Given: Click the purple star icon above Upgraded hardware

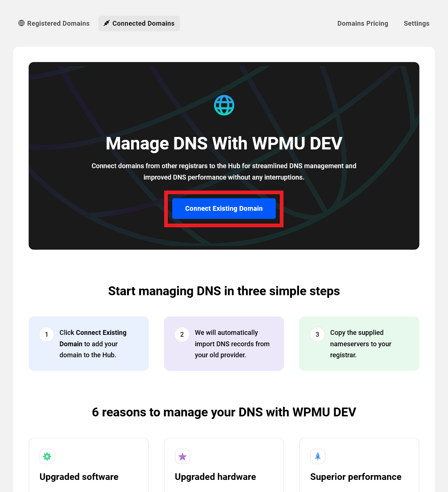Looking at the screenshot, I should pyautogui.click(x=183, y=456).
